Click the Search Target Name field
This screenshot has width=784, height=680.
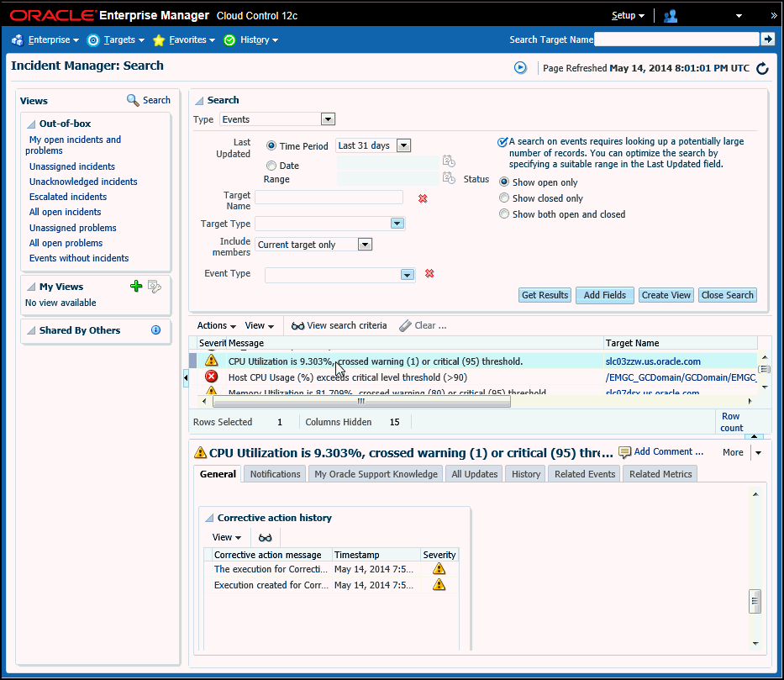(x=676, y=40)
